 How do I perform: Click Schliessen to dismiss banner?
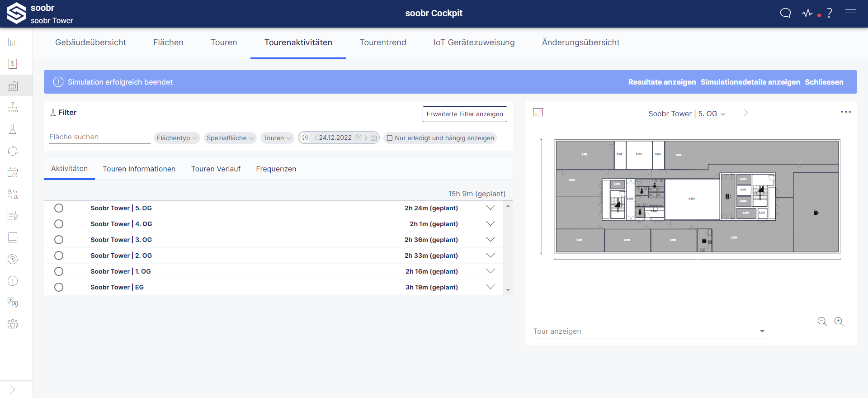tap(824, 82)
